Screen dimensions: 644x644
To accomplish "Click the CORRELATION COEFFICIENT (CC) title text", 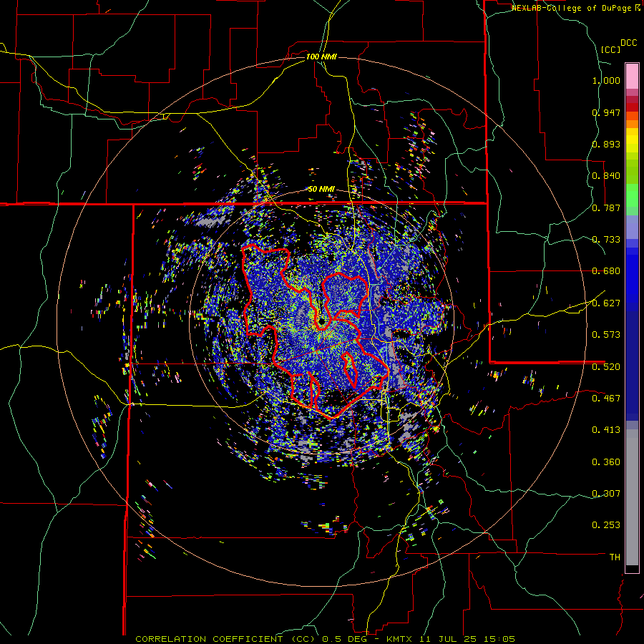I will pos(225,639).
